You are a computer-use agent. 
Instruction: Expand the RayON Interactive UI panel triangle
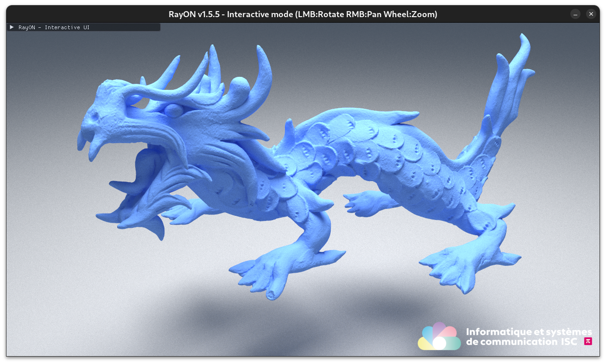tap(12, 27)
